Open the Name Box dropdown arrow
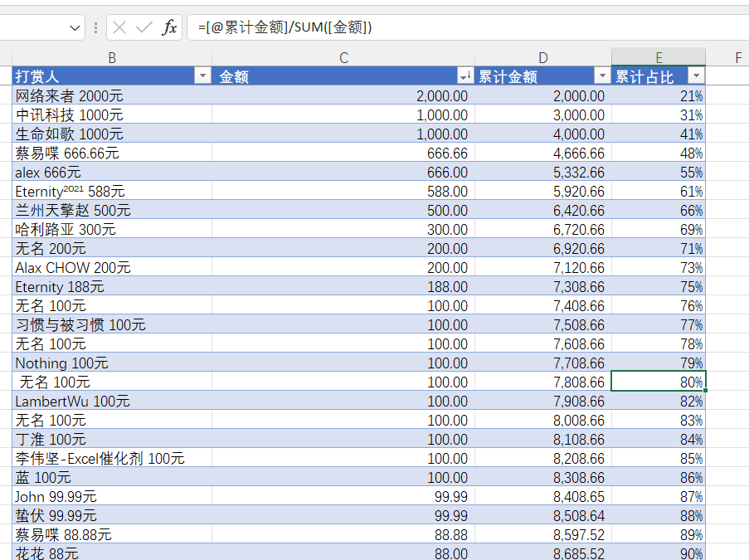 click(x=75, y=27)
